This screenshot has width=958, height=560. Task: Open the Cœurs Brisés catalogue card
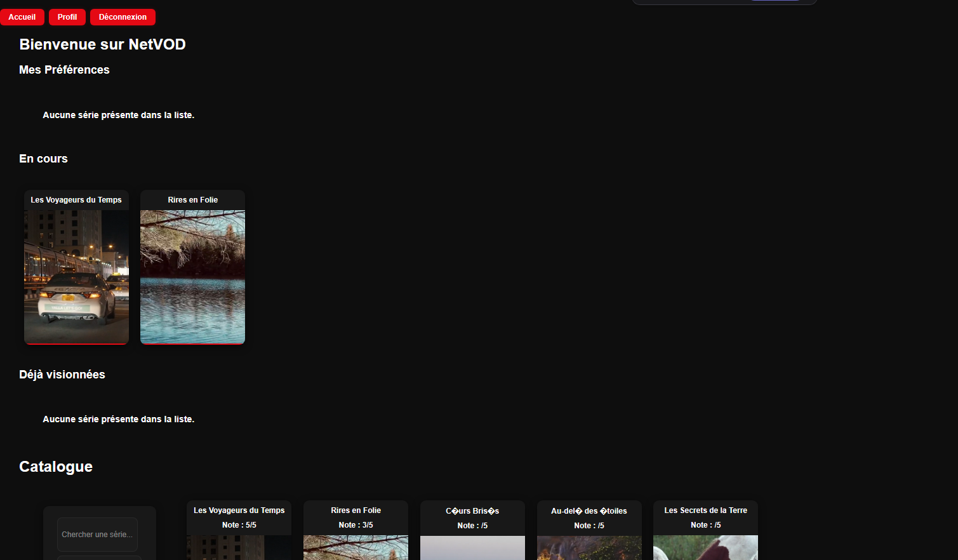tap(472, 530)
